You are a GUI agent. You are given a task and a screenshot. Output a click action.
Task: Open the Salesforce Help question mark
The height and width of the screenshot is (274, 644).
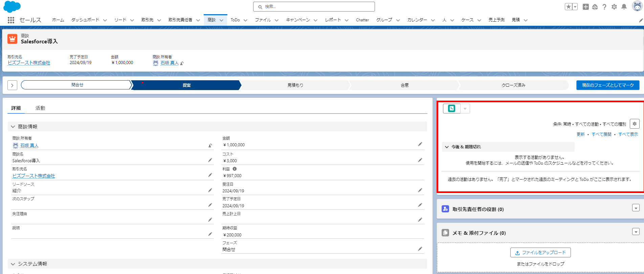[604, 7]
